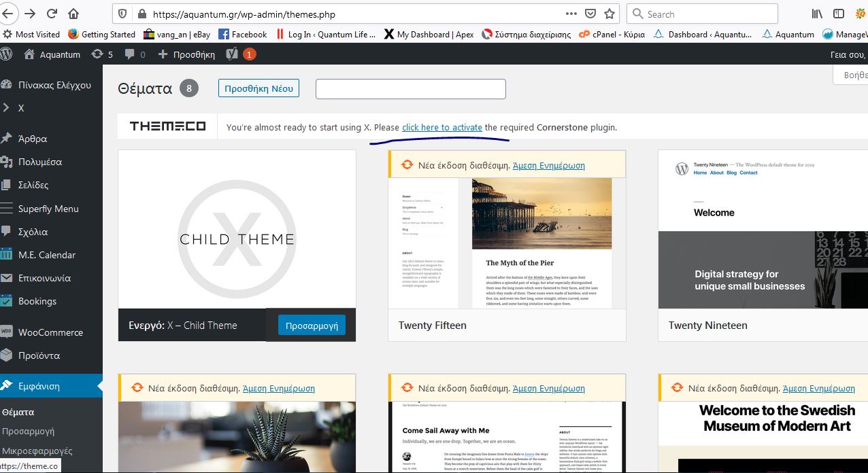Open Twenty Nineteen theme thumbnail

point(763,230)
